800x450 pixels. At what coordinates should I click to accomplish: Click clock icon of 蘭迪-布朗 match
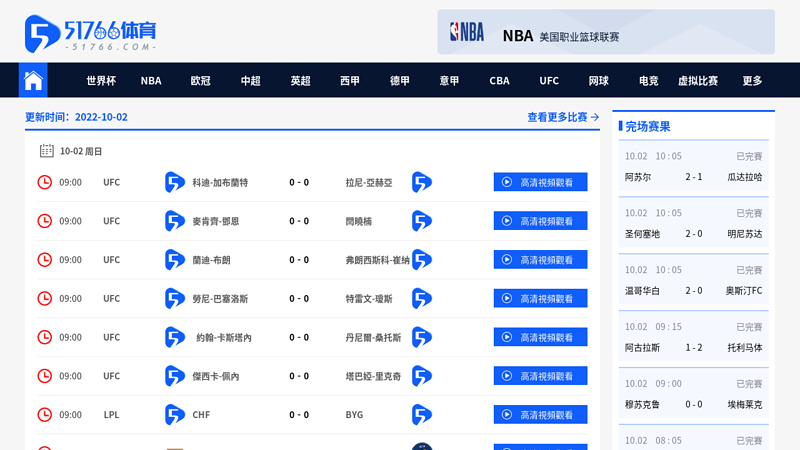pyautogui.click(x=44, y=260)
